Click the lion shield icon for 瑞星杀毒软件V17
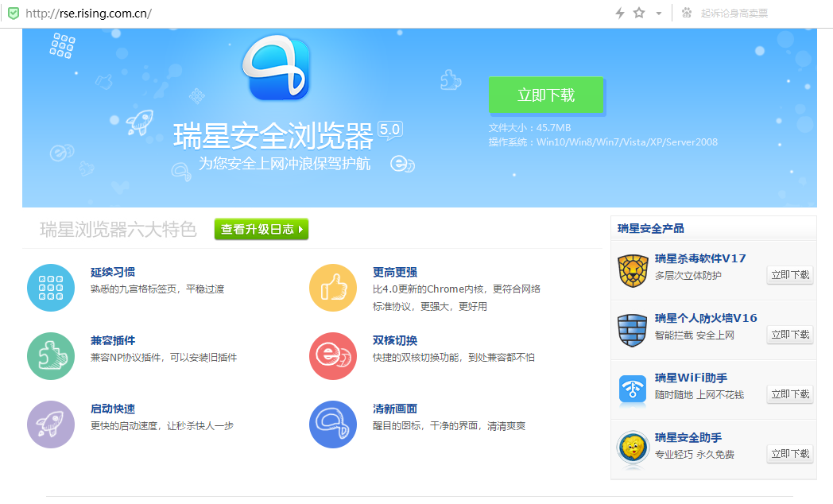This screenshot has height=504, width=833. (x=633, y=271)
